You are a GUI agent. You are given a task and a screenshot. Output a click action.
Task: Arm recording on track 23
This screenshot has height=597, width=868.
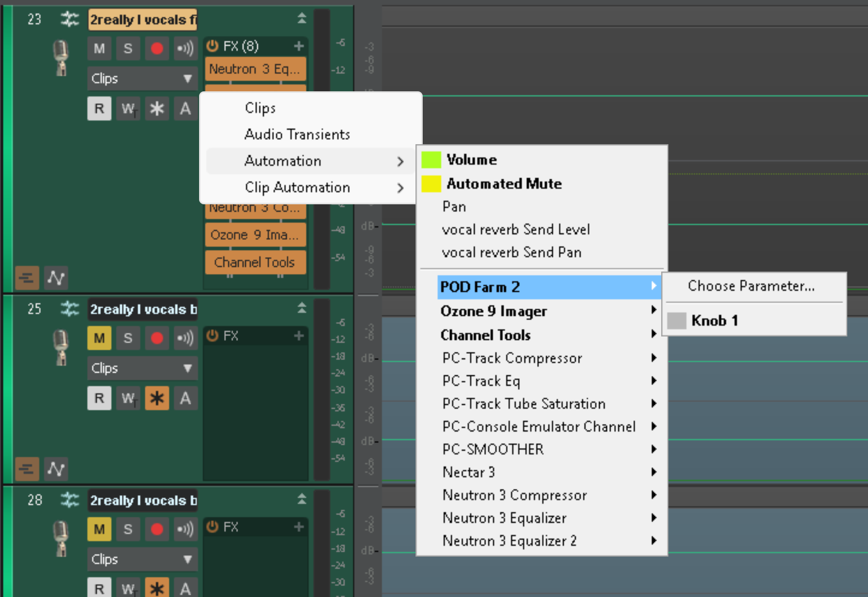157,49
